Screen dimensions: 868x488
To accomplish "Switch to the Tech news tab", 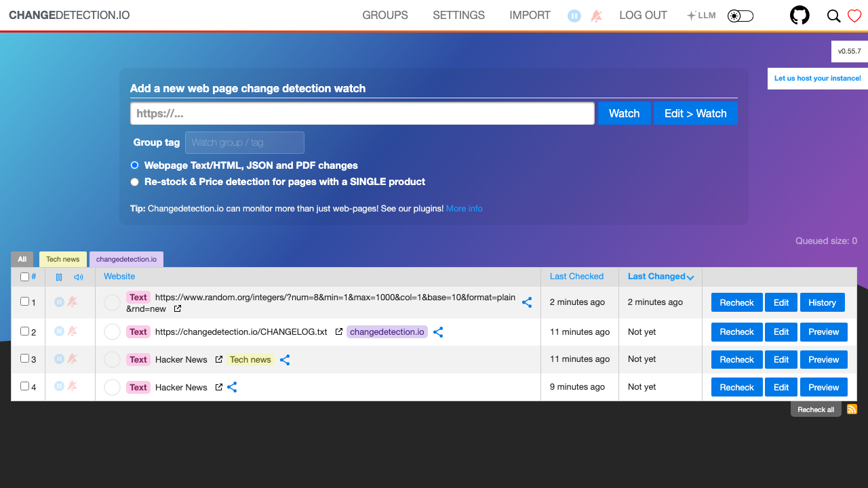I will coord(63,259).
